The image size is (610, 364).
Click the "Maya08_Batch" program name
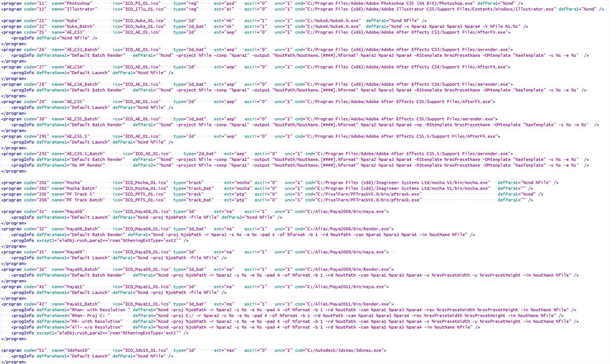[x=83, y=228]
